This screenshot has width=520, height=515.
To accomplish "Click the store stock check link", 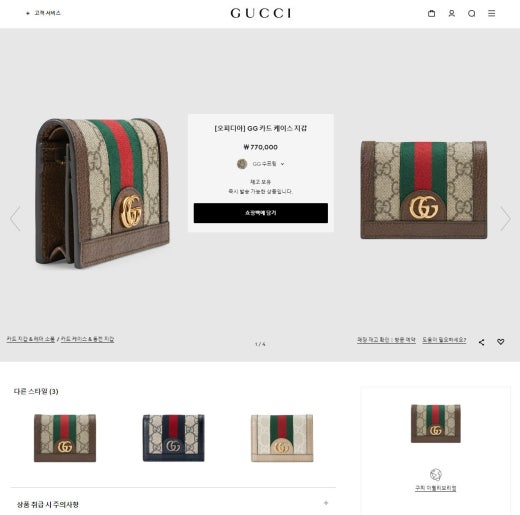I will coord(386,340).
